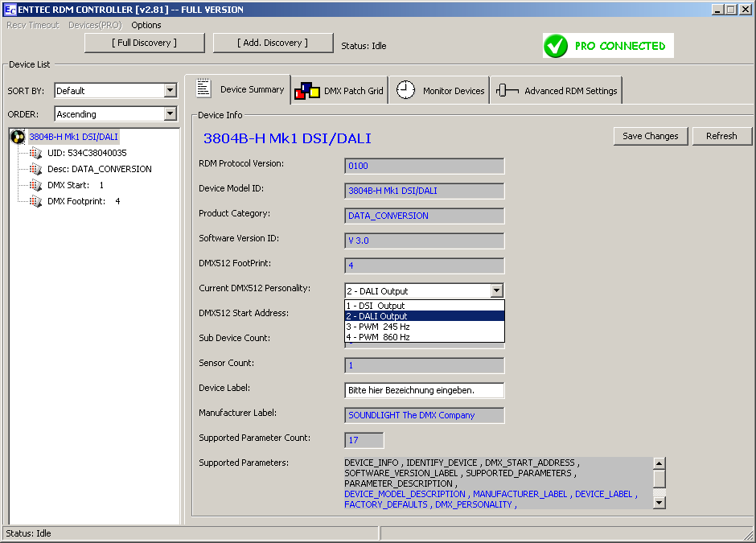
Task: Click the Save Changes button
Action: (650, 136)
